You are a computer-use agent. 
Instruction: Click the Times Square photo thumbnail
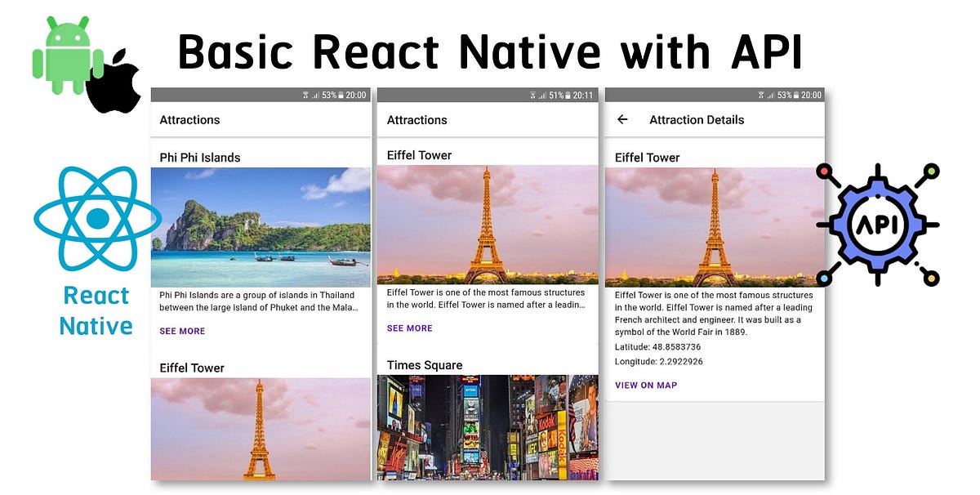487,429
